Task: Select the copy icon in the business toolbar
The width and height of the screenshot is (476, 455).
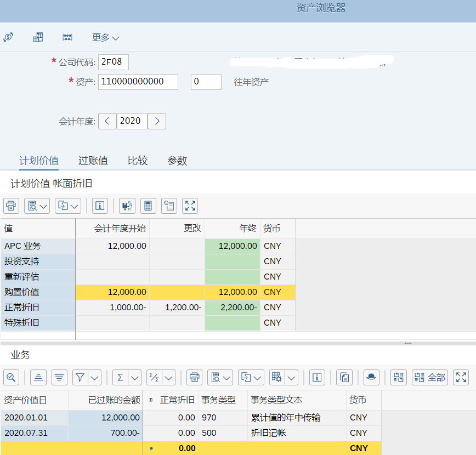Action: (x=344, y=377)
